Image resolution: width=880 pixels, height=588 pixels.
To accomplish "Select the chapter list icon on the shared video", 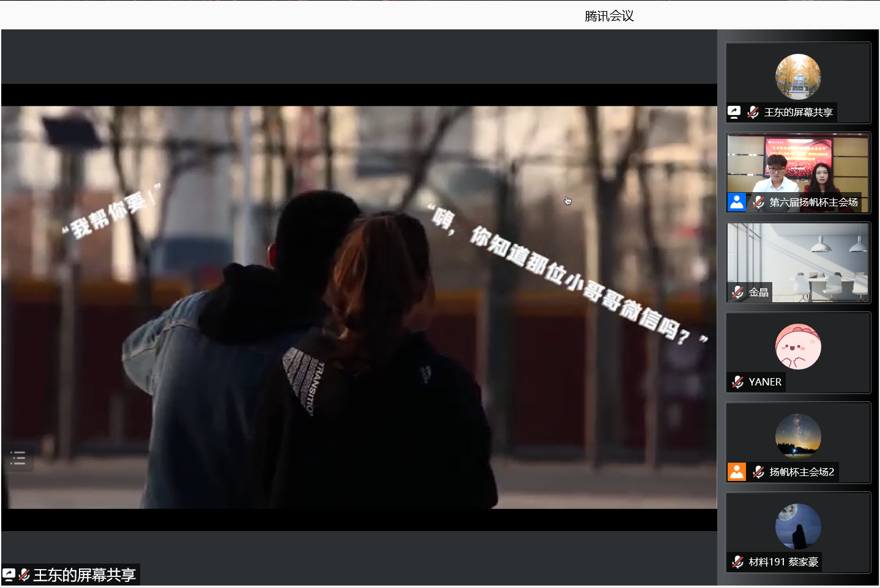I will pyautogui.click(x=18, y=458).
